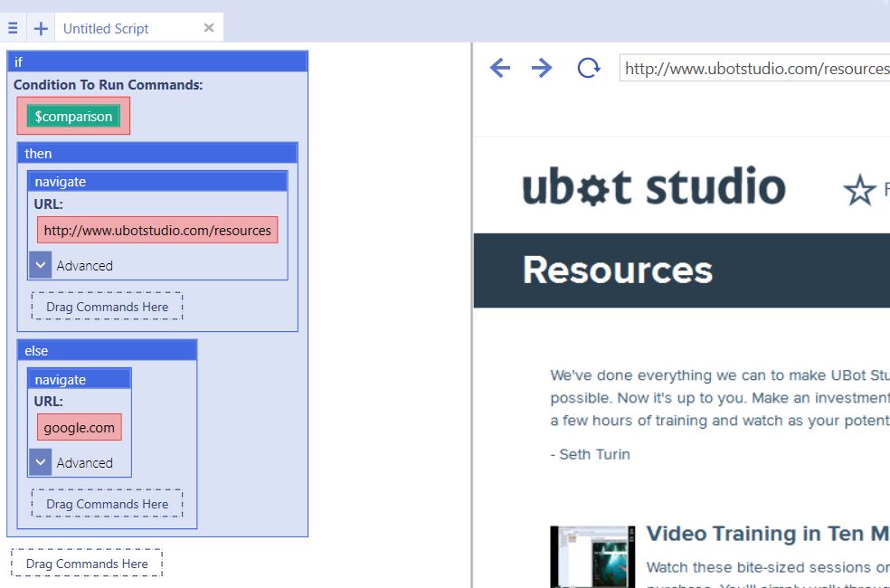Click 'URL:' label above resources link field
Screen dimensions: 890x588
(x=48, y=204)
